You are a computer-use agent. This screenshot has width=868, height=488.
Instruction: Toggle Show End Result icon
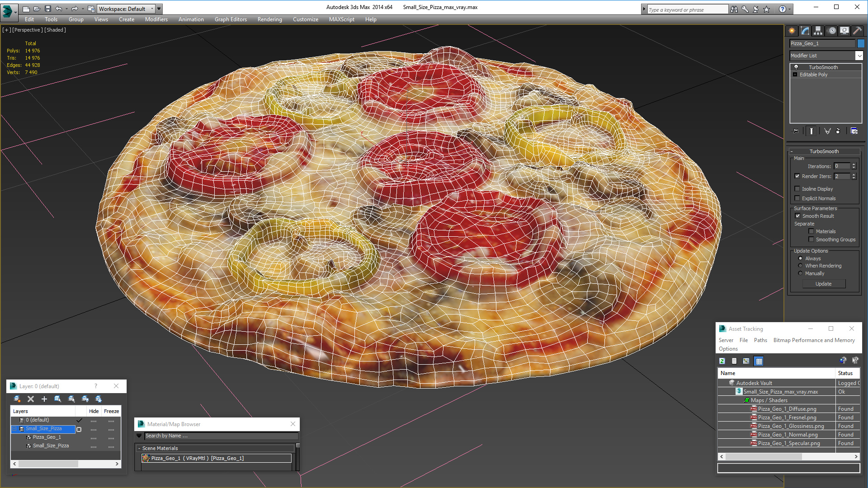[x=811, y=131]
